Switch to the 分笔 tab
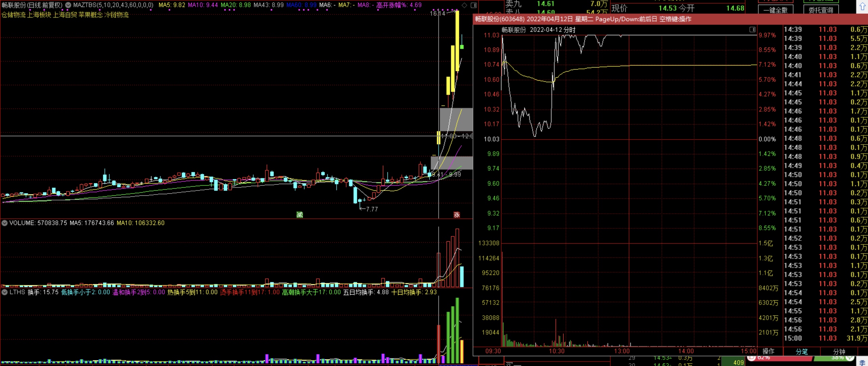The width and height of the screenshot is (868, 366). click(x=802, y=352)
